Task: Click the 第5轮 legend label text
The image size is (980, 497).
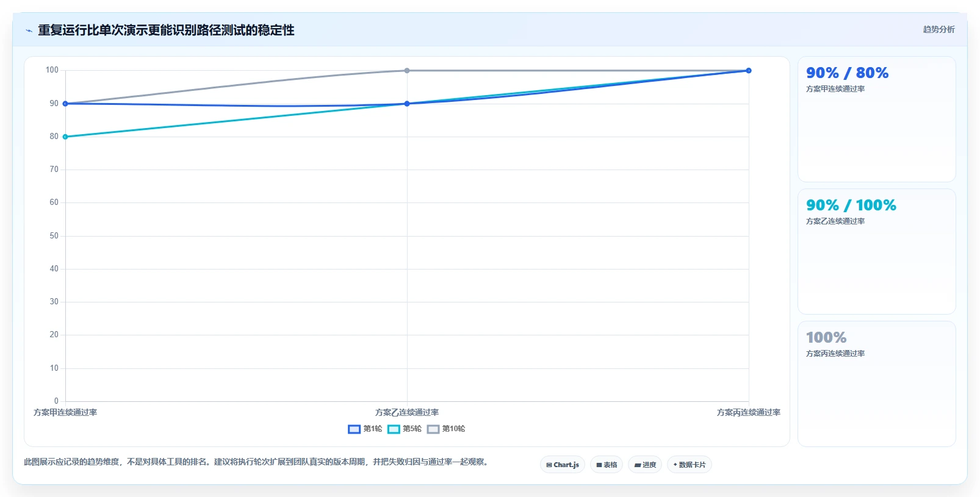Action: click(x=412, y=429)
